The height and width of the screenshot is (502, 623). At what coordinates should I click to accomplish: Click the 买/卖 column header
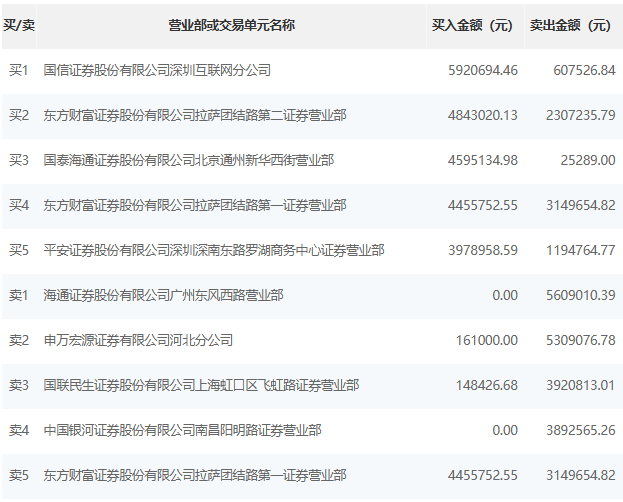click(19, 25)
